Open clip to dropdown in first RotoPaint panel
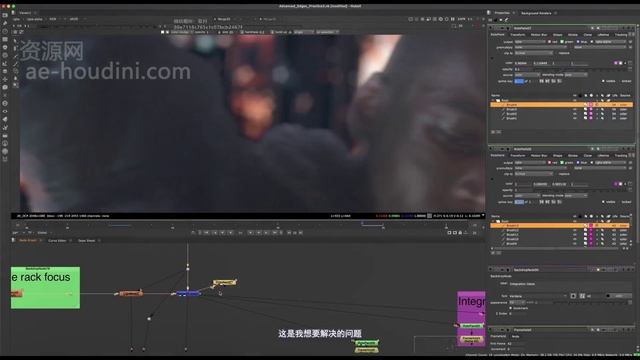This screenshot has width=640, height=360. click(x=533, y=53)
